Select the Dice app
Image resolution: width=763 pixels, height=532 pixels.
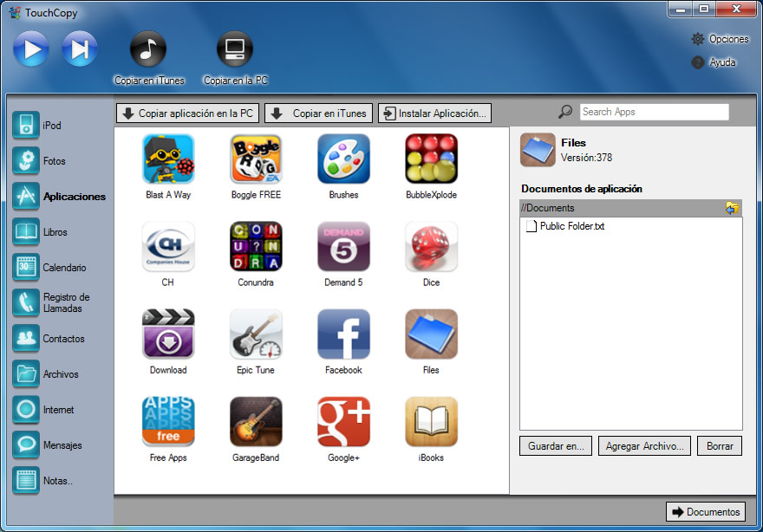431,255
